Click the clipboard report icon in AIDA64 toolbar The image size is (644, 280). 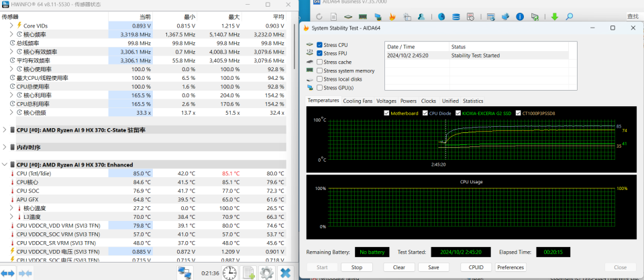pyautogui.click(x=407, y=17)
